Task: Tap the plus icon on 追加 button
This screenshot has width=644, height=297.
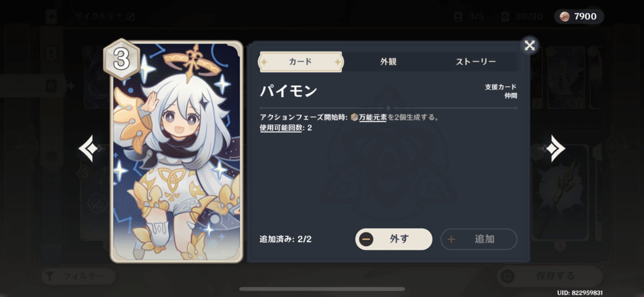Action: [451, 239]
